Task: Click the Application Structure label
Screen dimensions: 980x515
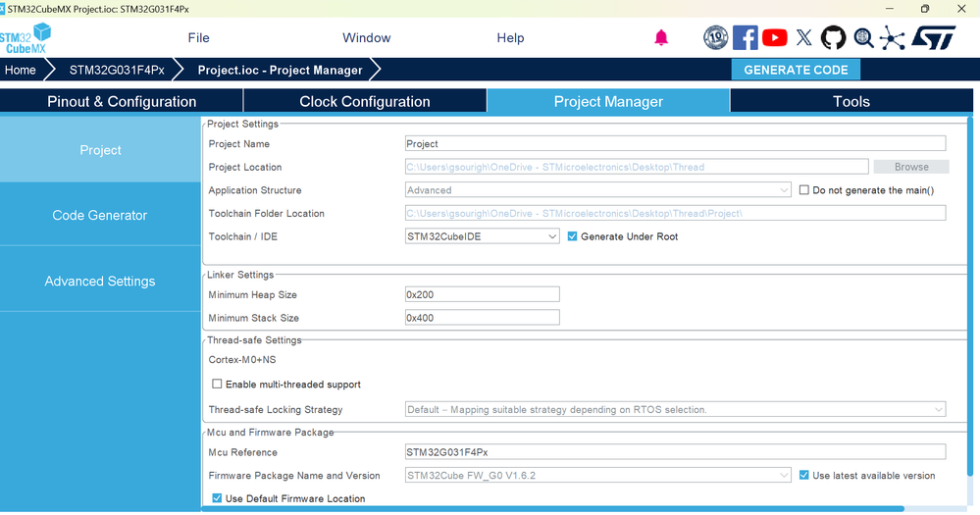Action: (254, 190)
